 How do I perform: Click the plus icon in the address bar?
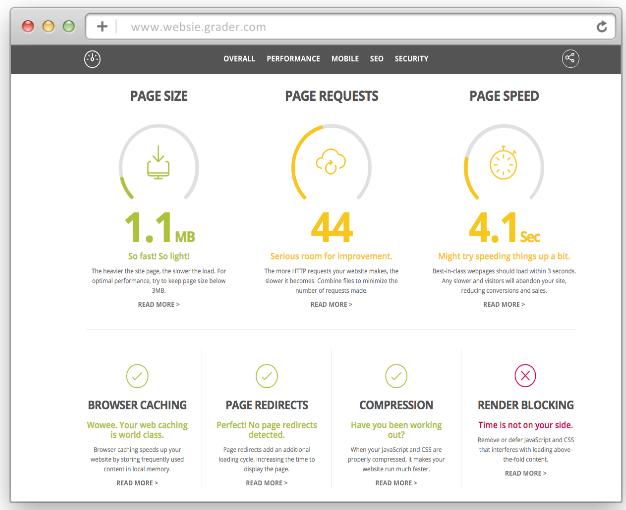(x=102, y=26)
